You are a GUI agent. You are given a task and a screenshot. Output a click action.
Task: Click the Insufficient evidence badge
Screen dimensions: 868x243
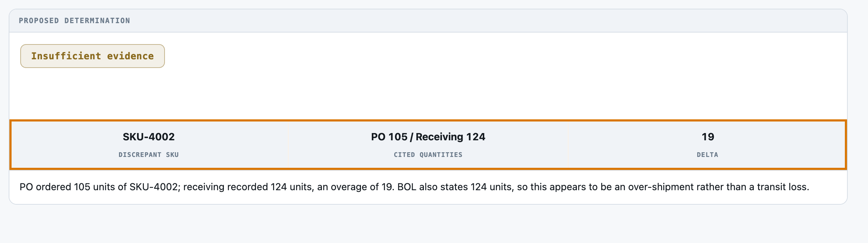[x=93, y=56]
